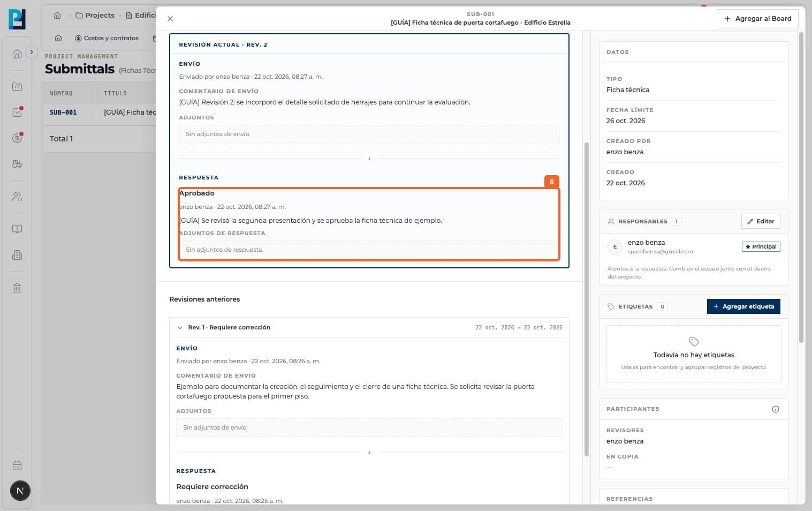Click the breadcrumb home icon before Projects

[57, 16]
